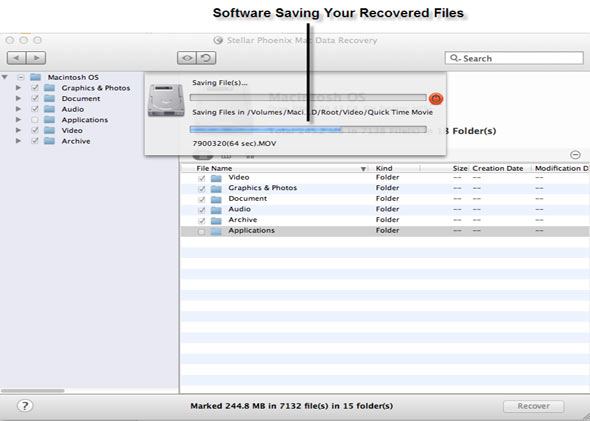590x421 pixels.
Task: Click the 'Saving File(s)...' label
Action: (219, 83)
